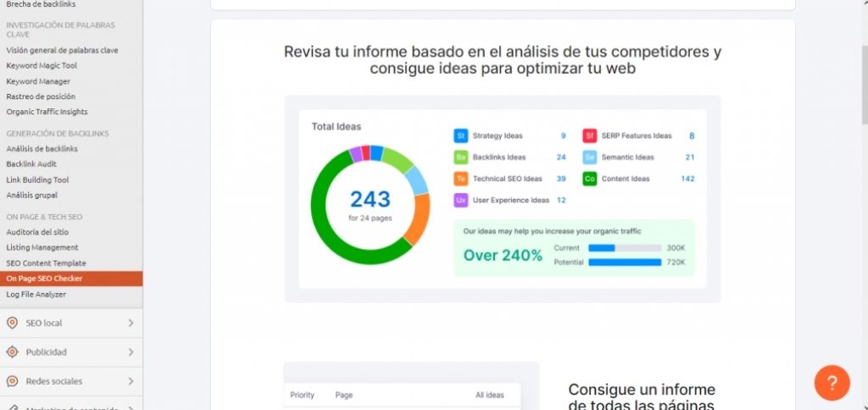The image size is (868, 410).
Task: Click the All ideas column header
Action: 489,395
